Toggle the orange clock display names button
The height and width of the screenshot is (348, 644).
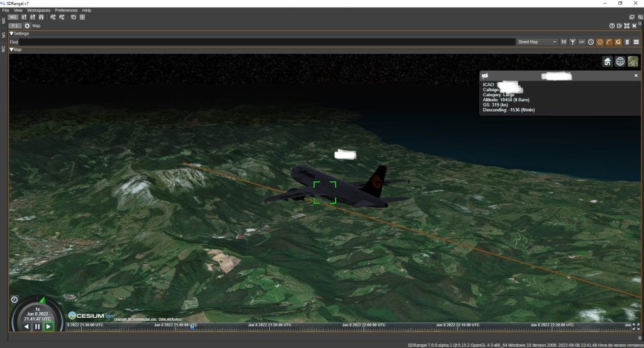point(600,42)
